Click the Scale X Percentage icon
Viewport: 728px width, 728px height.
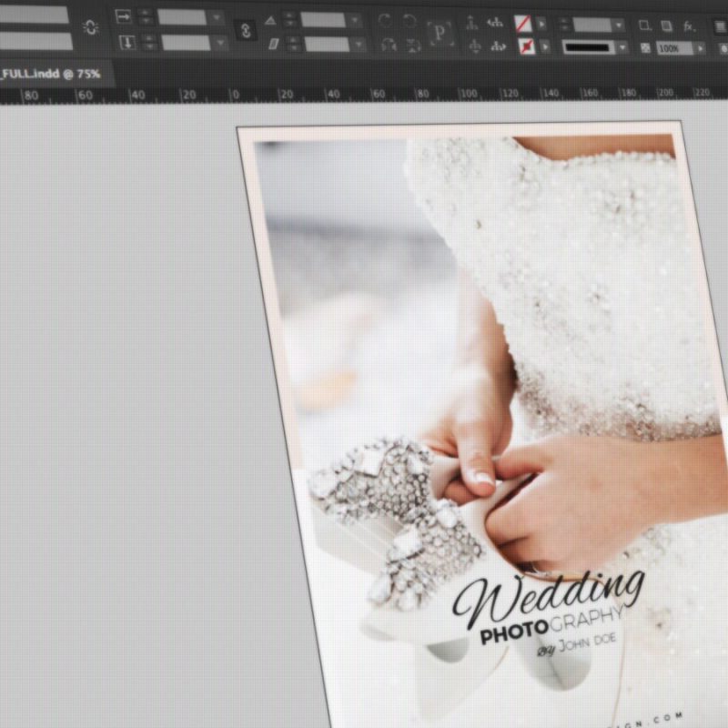click(x=123, y=16)
